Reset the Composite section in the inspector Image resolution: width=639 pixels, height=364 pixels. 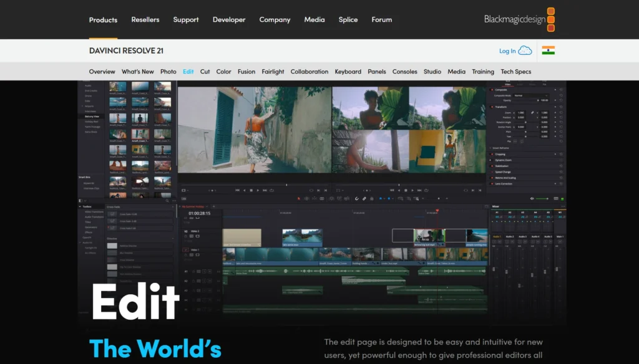tap(561, 90)
